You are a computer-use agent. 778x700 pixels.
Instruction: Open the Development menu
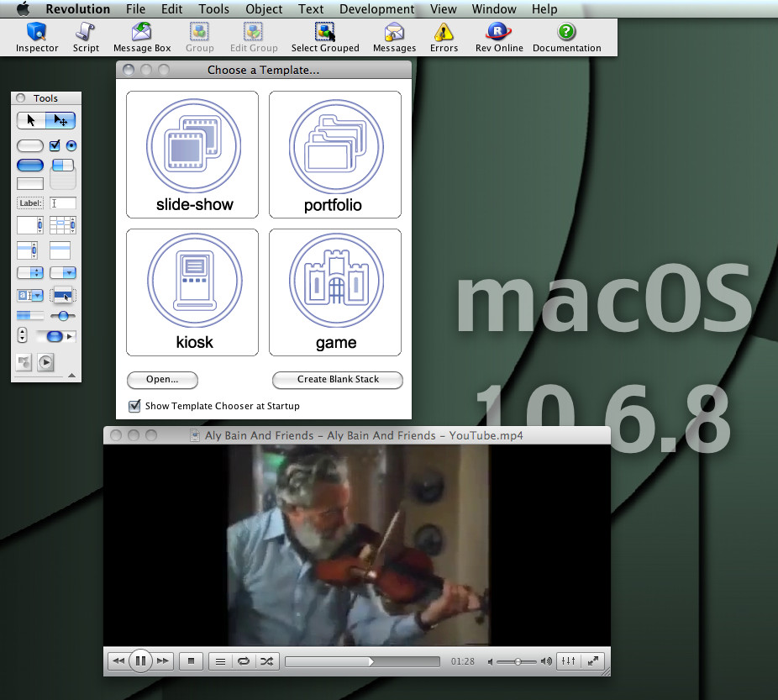(x=376, y=9)
